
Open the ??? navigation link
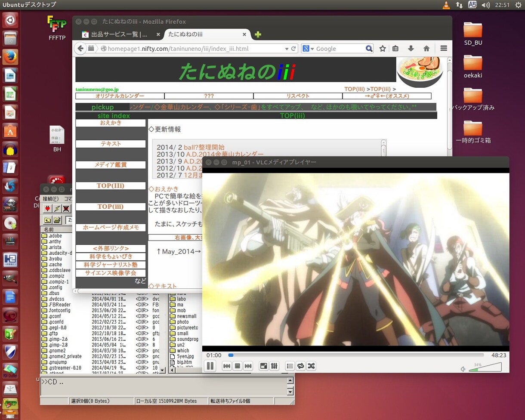tap(209, 96)
